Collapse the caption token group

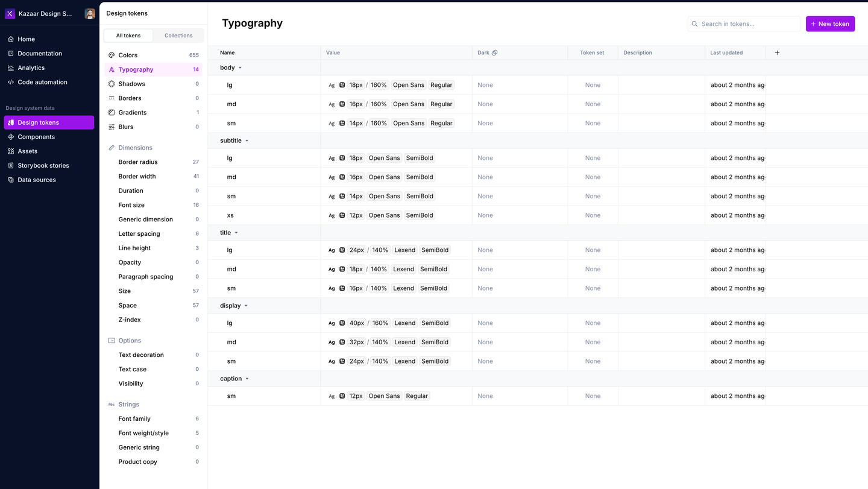tap(247, 379)
